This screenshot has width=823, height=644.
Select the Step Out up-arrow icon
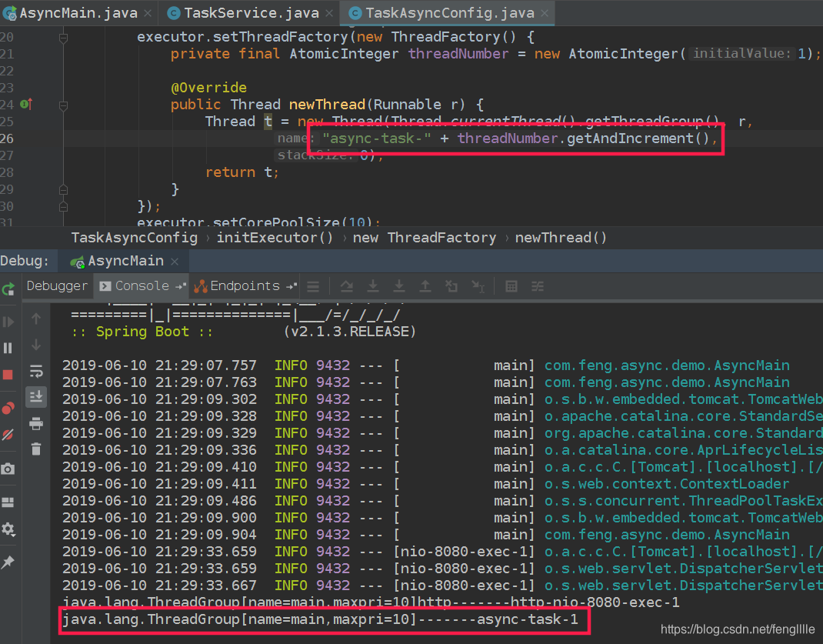coord(425,285)
